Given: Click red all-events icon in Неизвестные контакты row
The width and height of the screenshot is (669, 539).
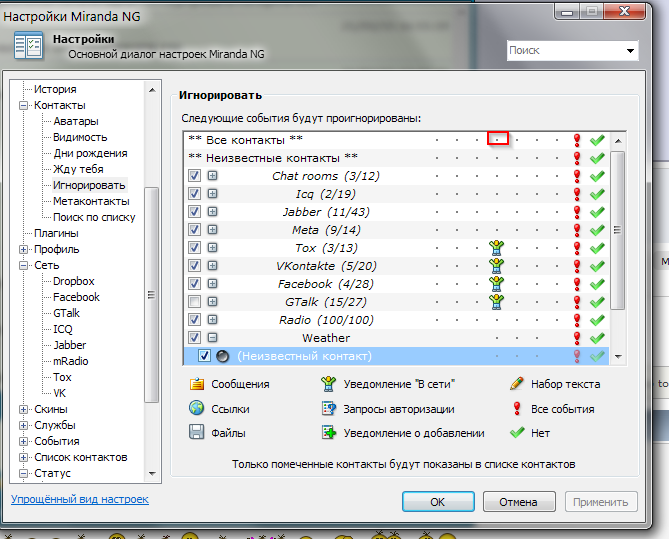Looking at the screenshot, I should pyautogui.click(x=577, y=158).
